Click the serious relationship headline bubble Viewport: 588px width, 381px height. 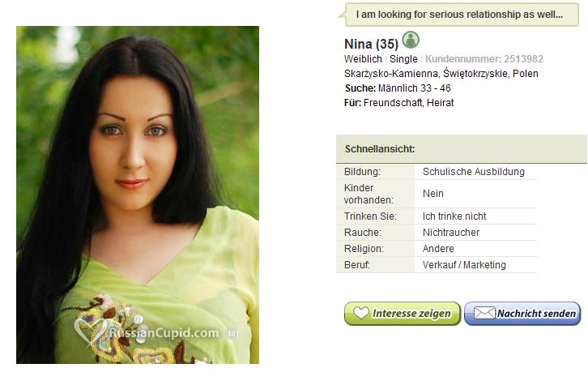pyautogui.click(x=462, y=15)
